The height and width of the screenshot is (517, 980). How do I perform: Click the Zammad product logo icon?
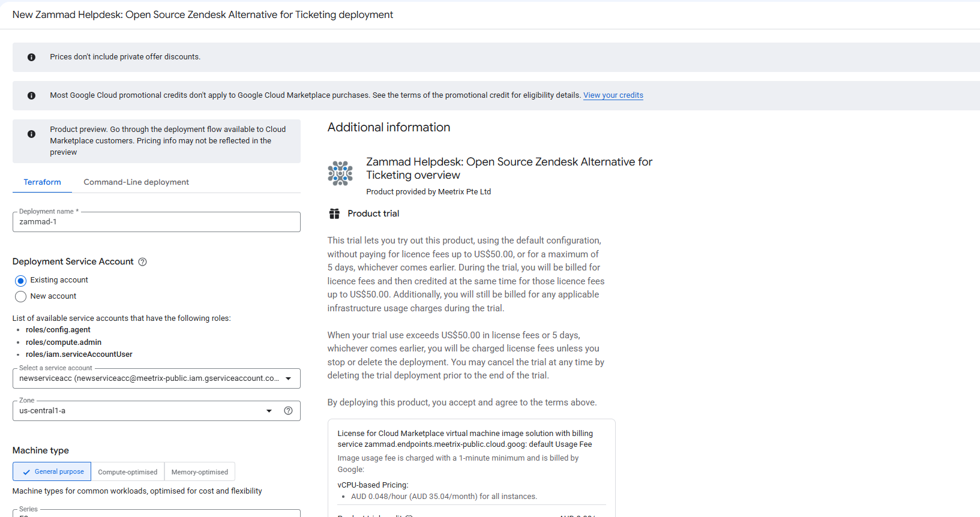click(340, 173)
